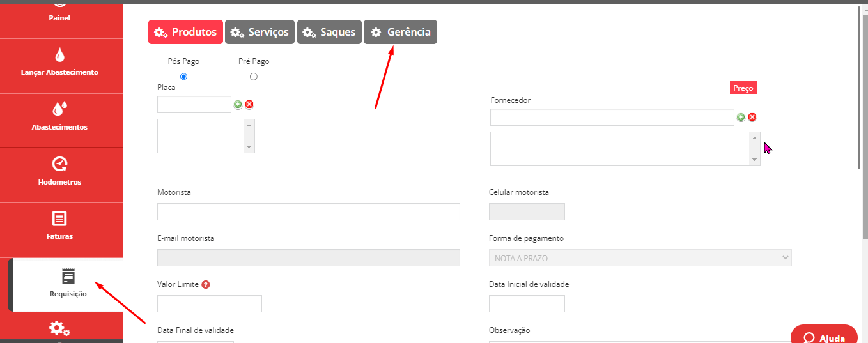Select the Pré Pago radio button
Screen dimensions: 868x343
point(254,77)
